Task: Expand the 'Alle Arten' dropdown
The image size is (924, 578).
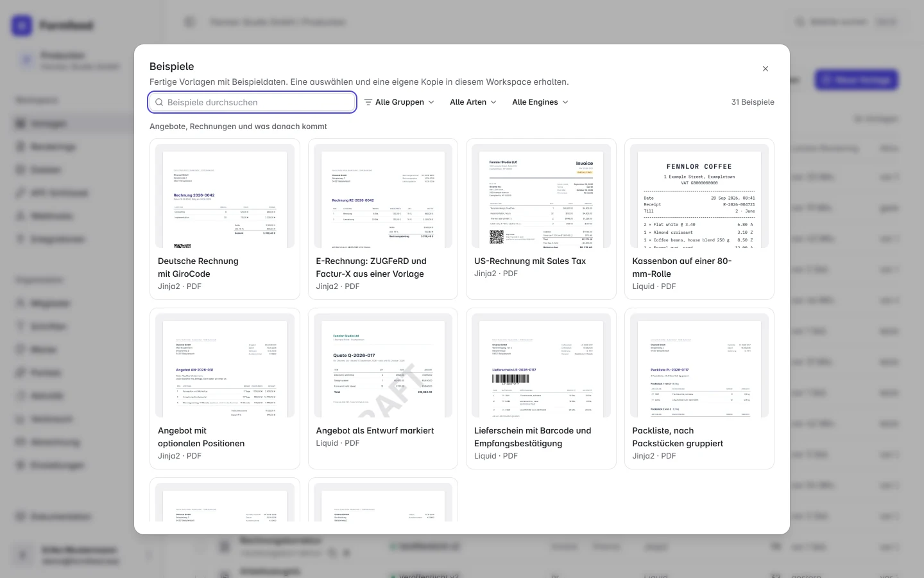Action: (x=474, y=102)
